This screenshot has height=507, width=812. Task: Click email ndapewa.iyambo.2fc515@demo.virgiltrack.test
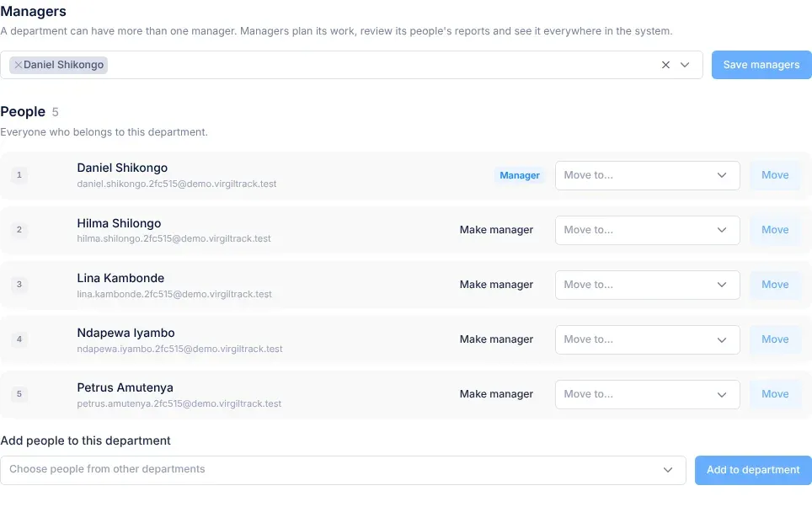[179, 349]
